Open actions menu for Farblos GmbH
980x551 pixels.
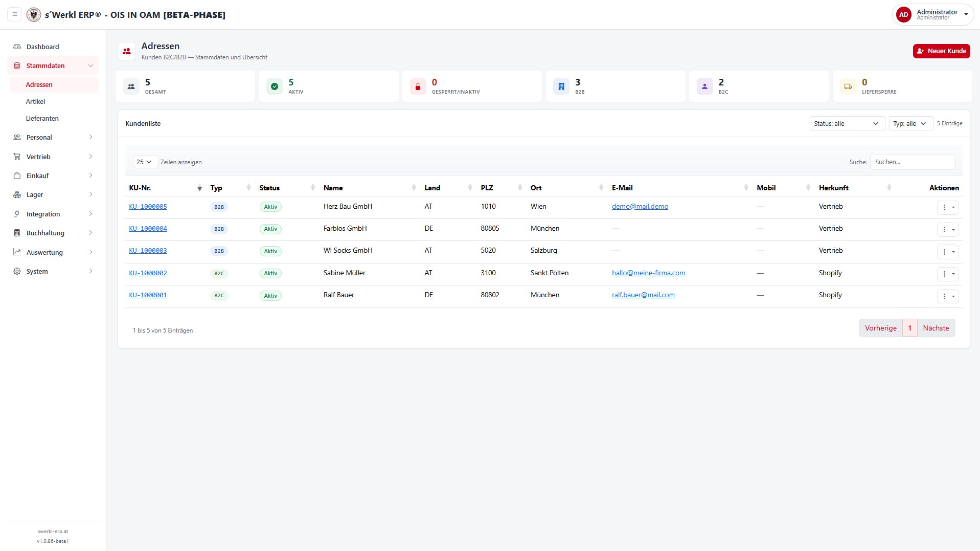pos(948,229)
